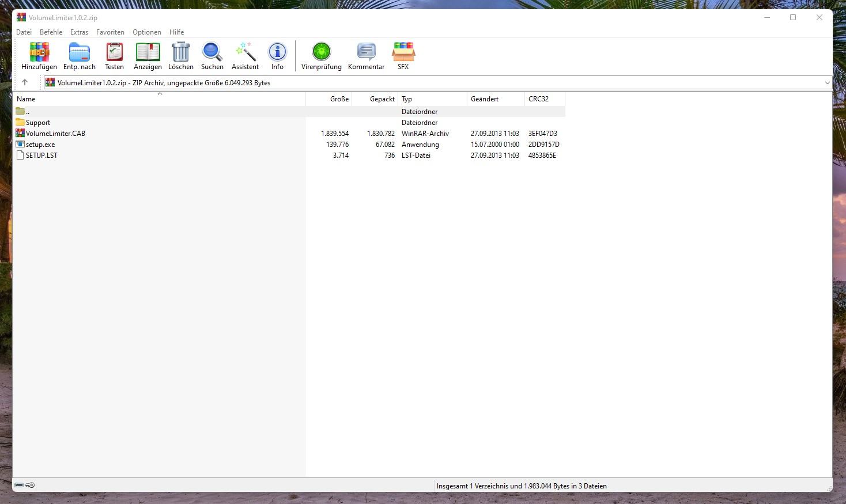The height and width of the screenshot is (504, 846).
Task: Click the drive icon in status bar
Action: 19,485
